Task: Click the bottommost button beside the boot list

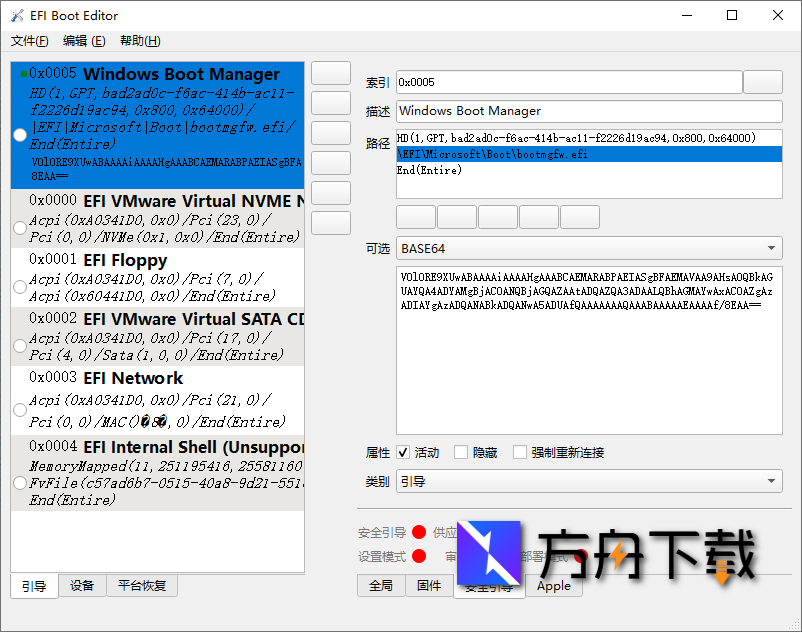Action: tap(331, 223)
